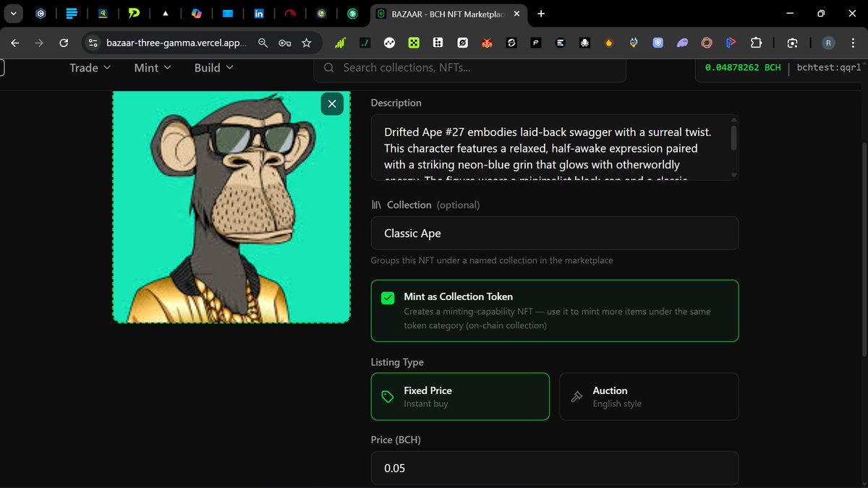This screenshot has width=868, height=488.
Task: Click the description box scrollbar down arrow
Action: pyautogui.click(x=734, y=175)
